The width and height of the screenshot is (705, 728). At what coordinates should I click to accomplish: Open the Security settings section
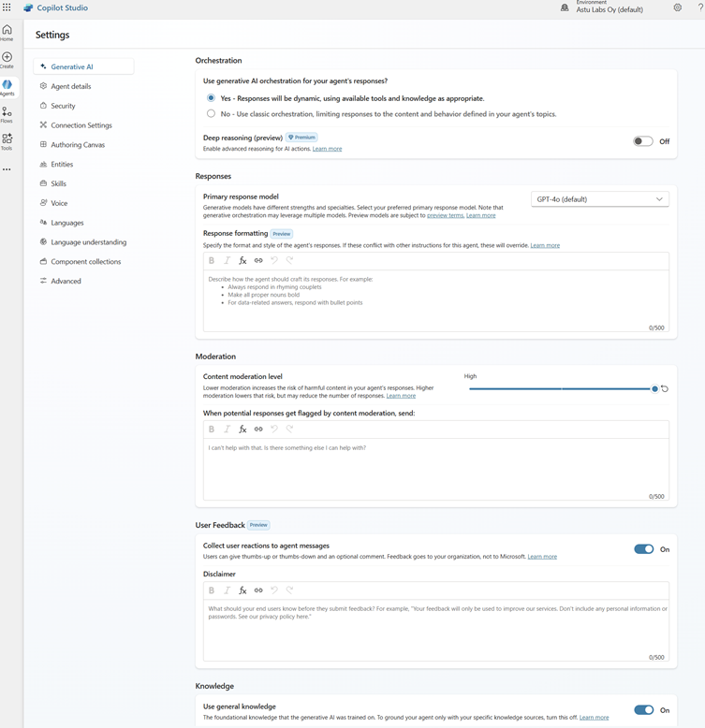pos(64,106)
